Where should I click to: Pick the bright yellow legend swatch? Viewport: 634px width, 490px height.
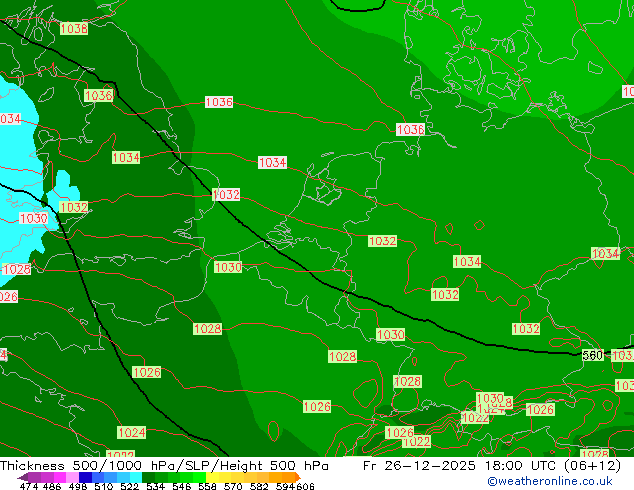pyautogui.click(x=213, y=477)
